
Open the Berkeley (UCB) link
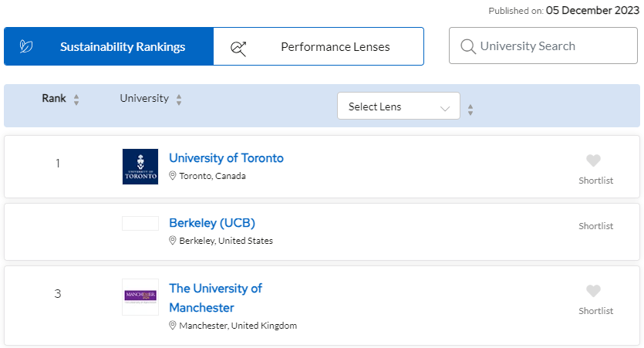tap(212, 223)
